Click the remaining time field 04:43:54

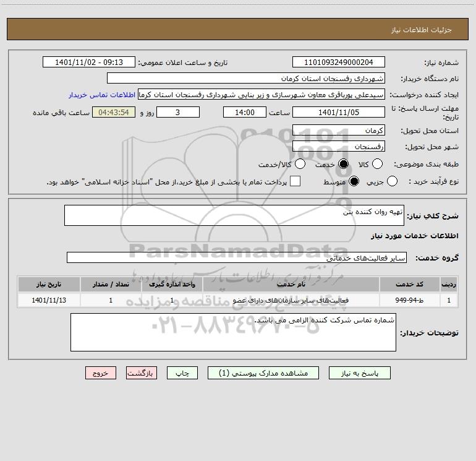(x=114, y=112)
